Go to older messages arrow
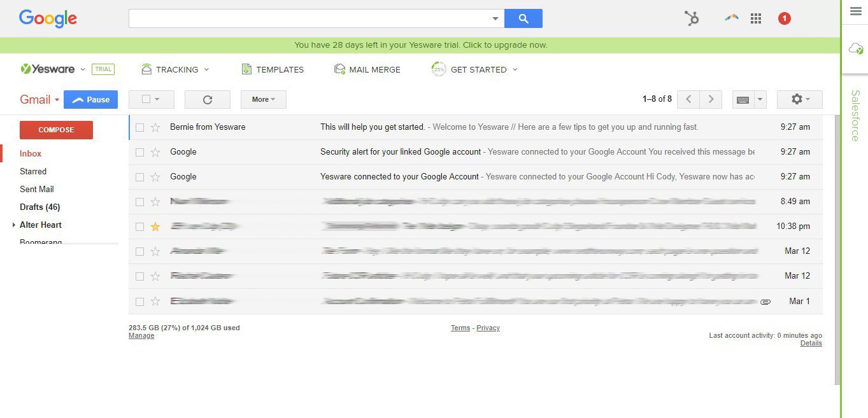 [x=711, y=99]
